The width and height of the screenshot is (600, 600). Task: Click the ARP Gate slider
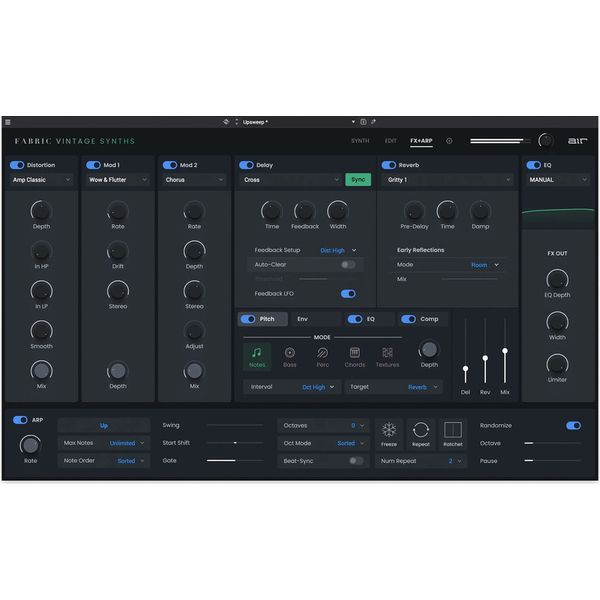[235, 461]
